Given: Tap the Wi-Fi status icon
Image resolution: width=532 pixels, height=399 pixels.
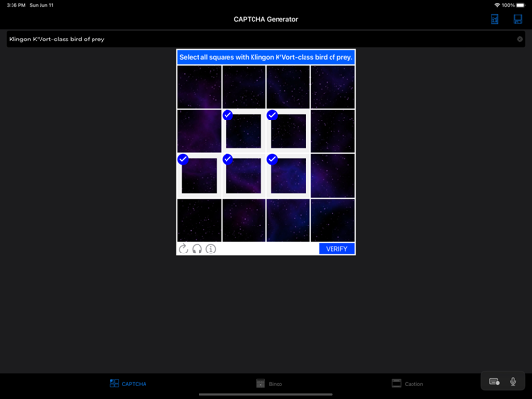Looking at the screenshot, I should point(497,5).
